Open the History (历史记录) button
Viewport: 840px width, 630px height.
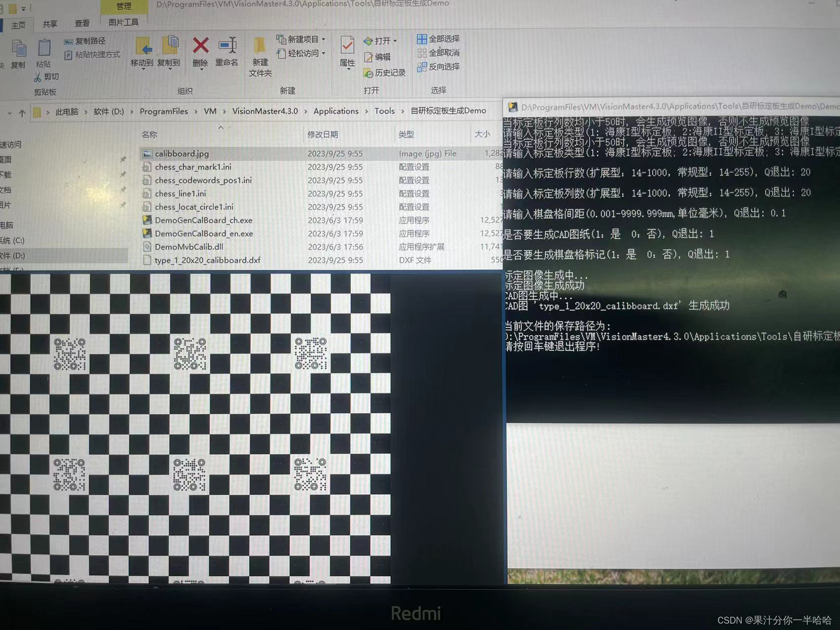[384, 73]
